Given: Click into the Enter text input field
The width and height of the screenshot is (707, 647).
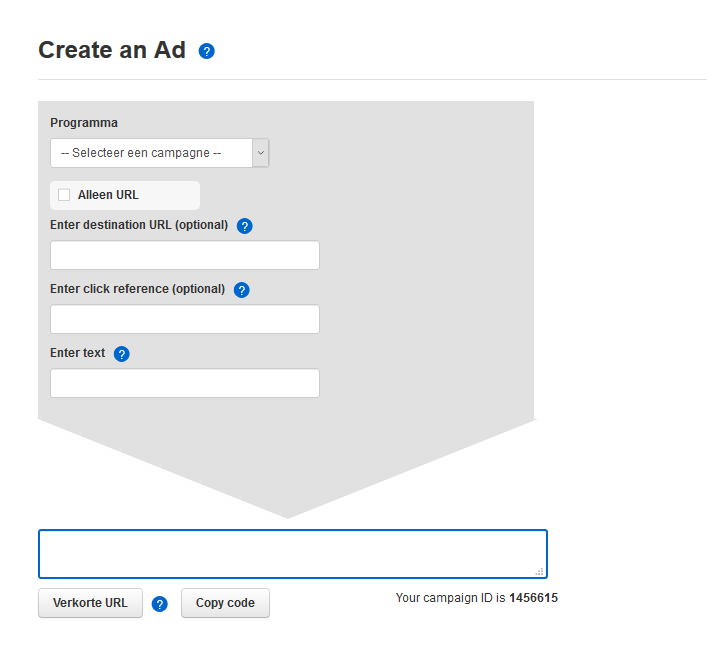Looking at the screenshot, I should click(185, 383).
